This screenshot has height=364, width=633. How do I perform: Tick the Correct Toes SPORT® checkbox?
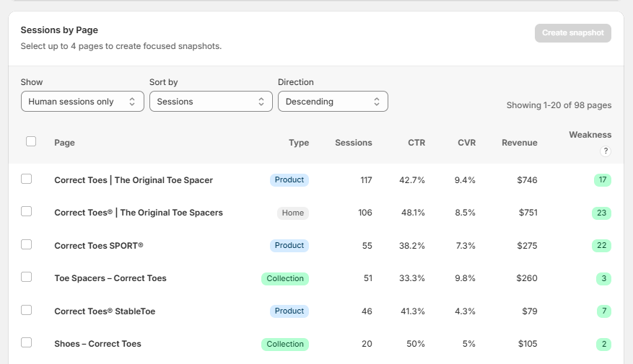26,244
